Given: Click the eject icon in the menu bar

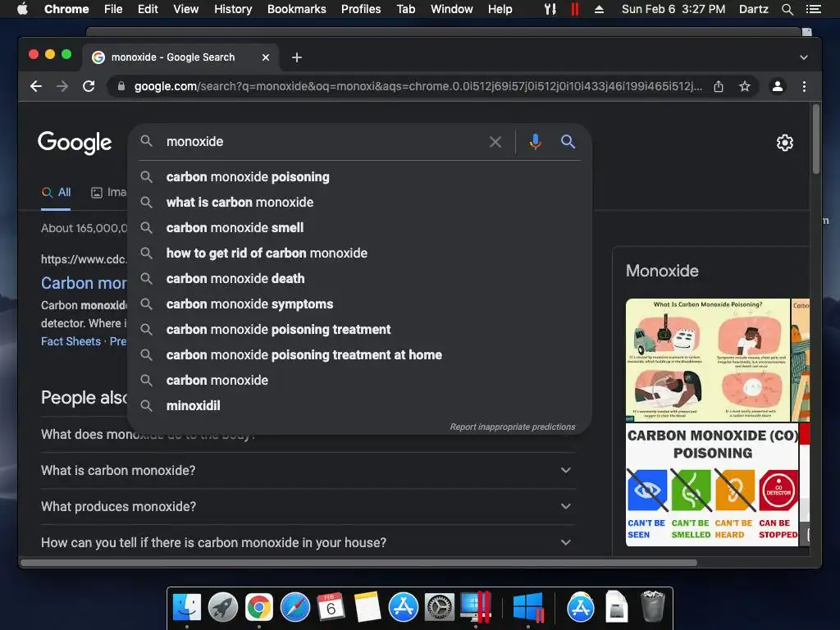Looking at the screenshot, I should [599, 9].
